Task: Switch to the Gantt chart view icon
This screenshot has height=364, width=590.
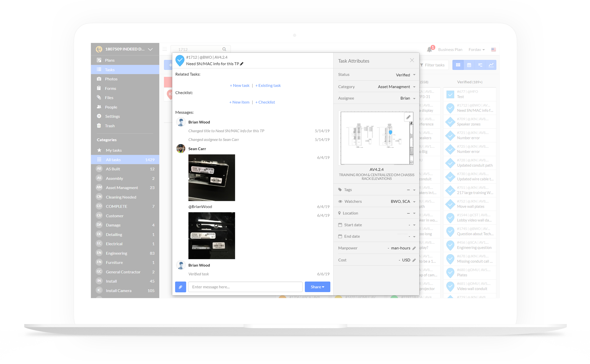Action: pyautogui.click(x=480, y=65)
